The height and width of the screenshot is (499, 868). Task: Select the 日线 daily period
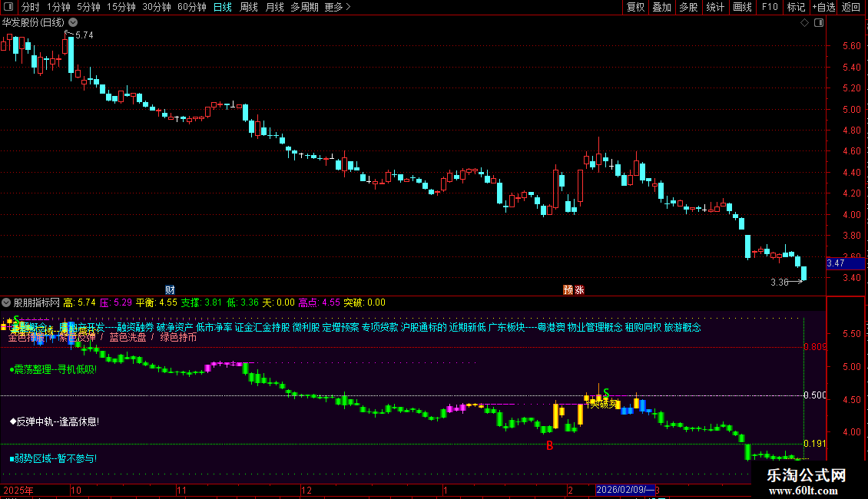(x=223, y=7)
